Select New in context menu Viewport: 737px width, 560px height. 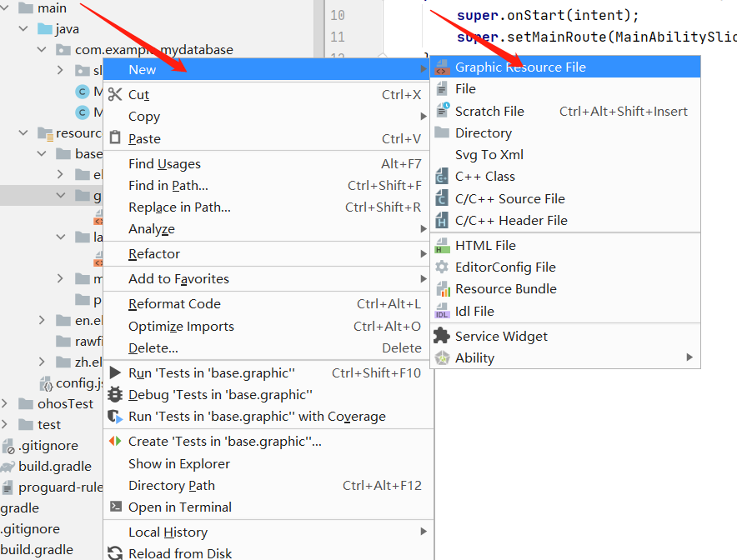pyautogui.click(x=266, y=69)
